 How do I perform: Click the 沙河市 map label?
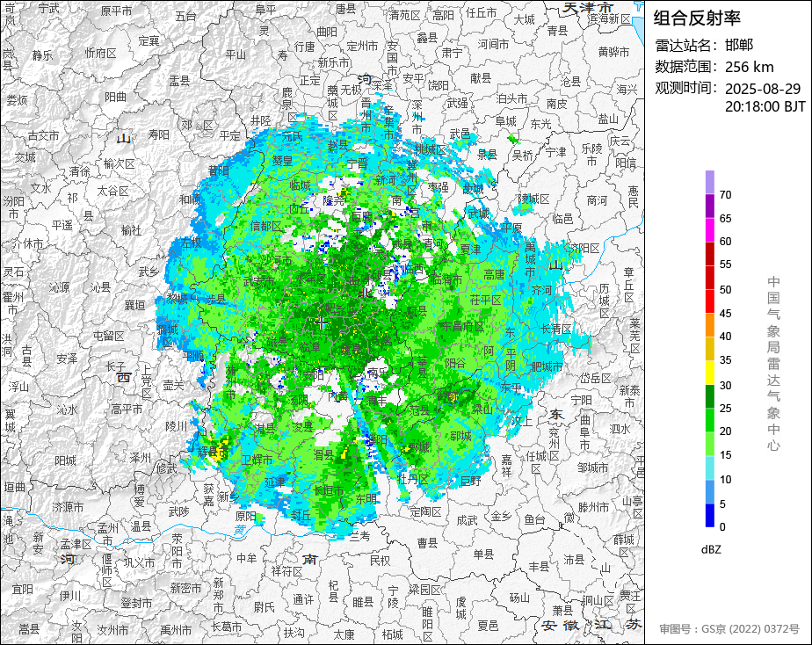[276, 260]
